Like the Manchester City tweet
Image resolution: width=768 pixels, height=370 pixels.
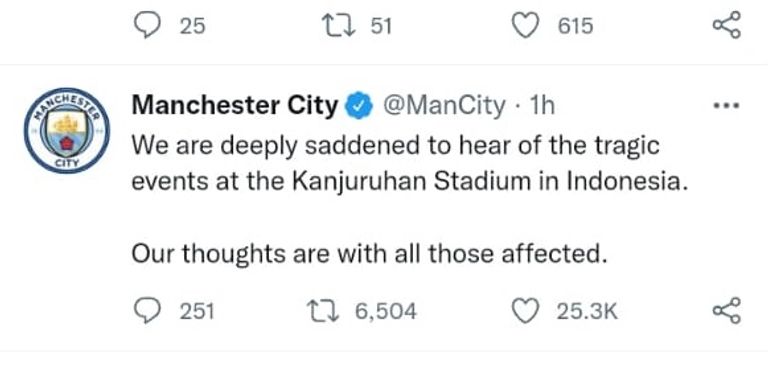[525, 311]
